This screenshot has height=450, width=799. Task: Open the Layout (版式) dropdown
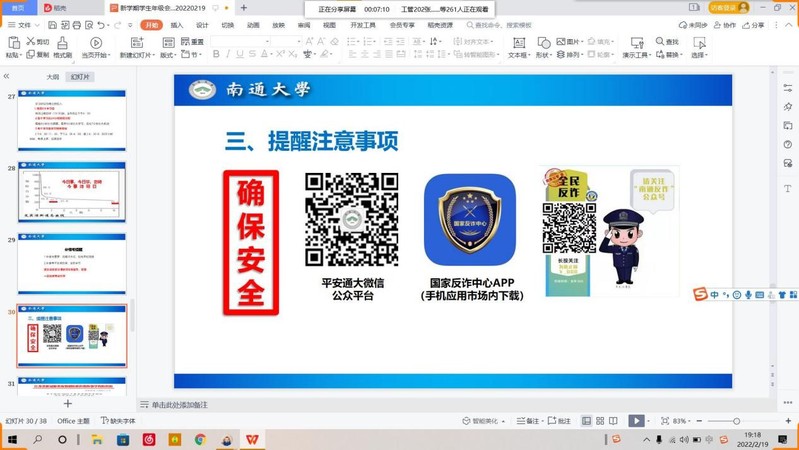tap(168, 55)
